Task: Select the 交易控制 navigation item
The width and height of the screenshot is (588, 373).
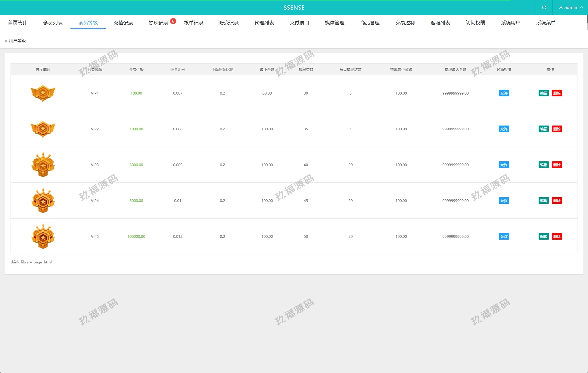Action: pyautogui.click(x=405, y=23)
